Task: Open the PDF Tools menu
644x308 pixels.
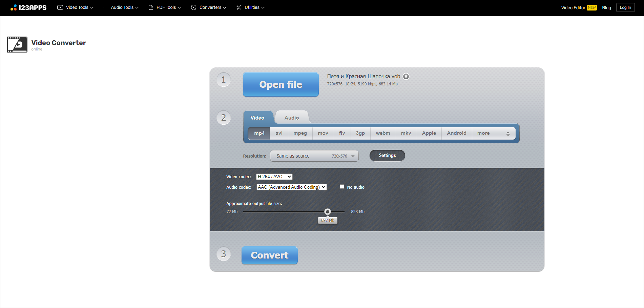Action: (x=165, y=7)
